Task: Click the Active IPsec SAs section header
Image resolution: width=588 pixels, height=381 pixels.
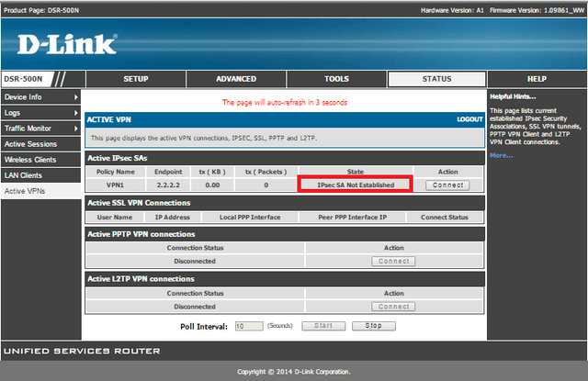Action: [x=285, y=158]
